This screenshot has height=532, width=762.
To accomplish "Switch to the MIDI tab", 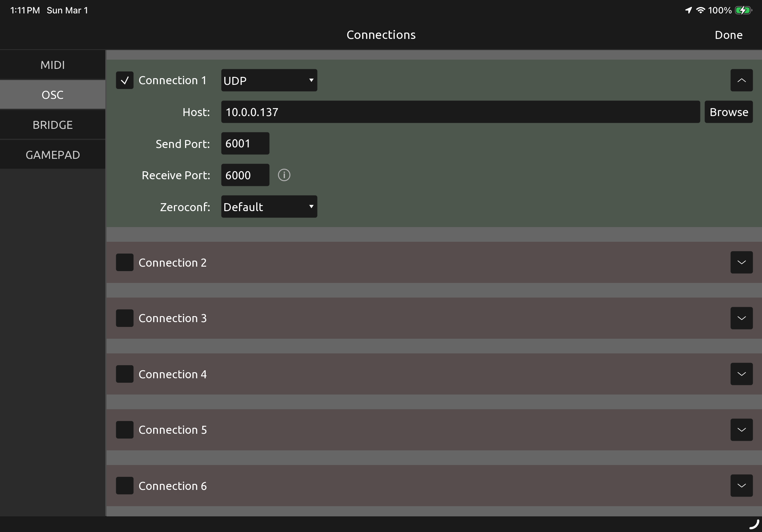I will point(52,65).
